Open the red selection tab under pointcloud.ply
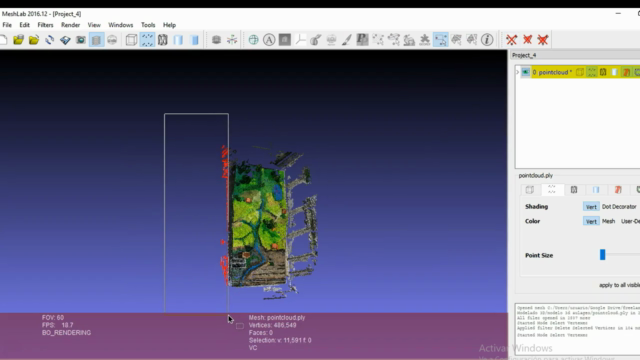Image resolution: width=640 pixels, height=360 pixels. pos(618,190)
